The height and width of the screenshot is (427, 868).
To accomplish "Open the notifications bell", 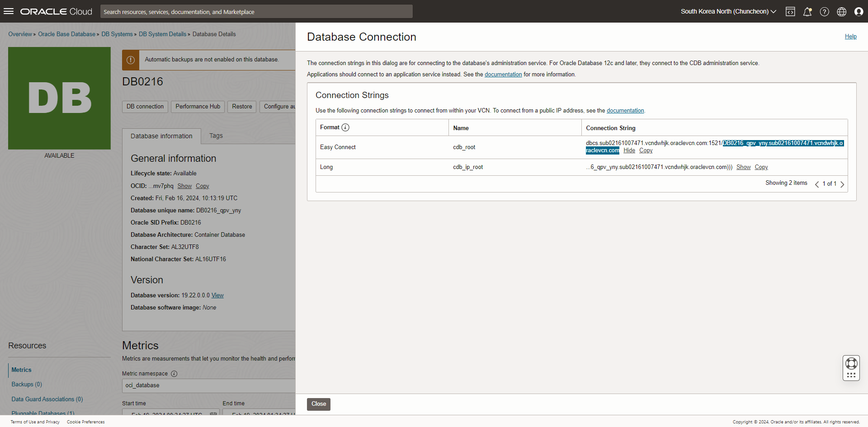I will 807,12.
